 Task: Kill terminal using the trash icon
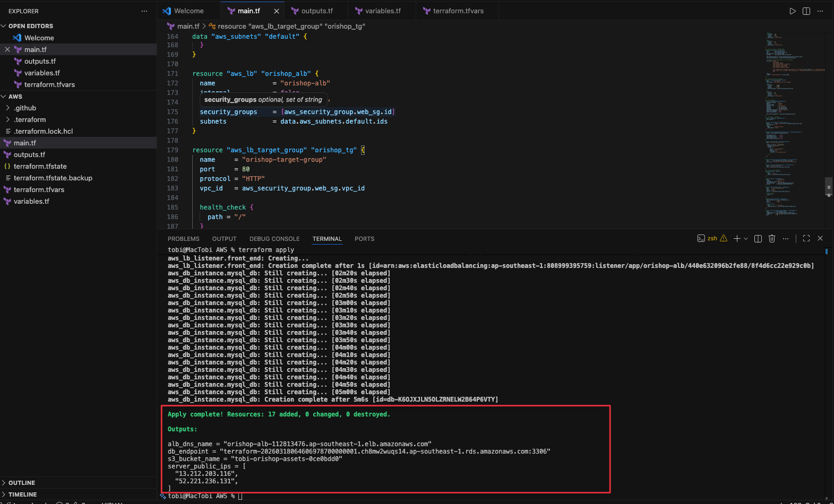772,239
